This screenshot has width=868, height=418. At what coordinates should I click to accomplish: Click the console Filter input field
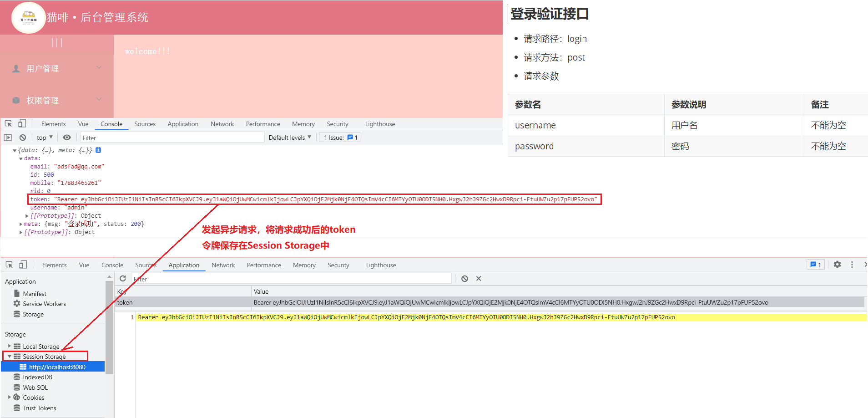tap(172, 137)
